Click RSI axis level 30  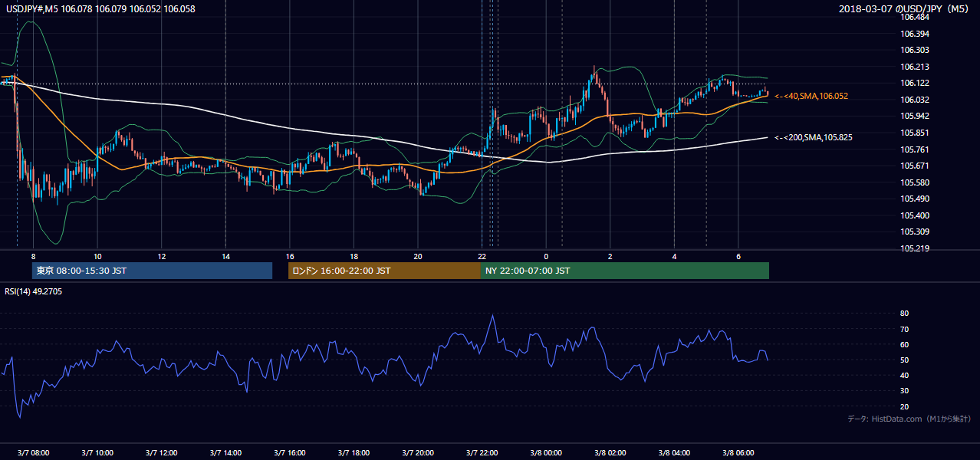pyautogui.click(x=904, y=391)
